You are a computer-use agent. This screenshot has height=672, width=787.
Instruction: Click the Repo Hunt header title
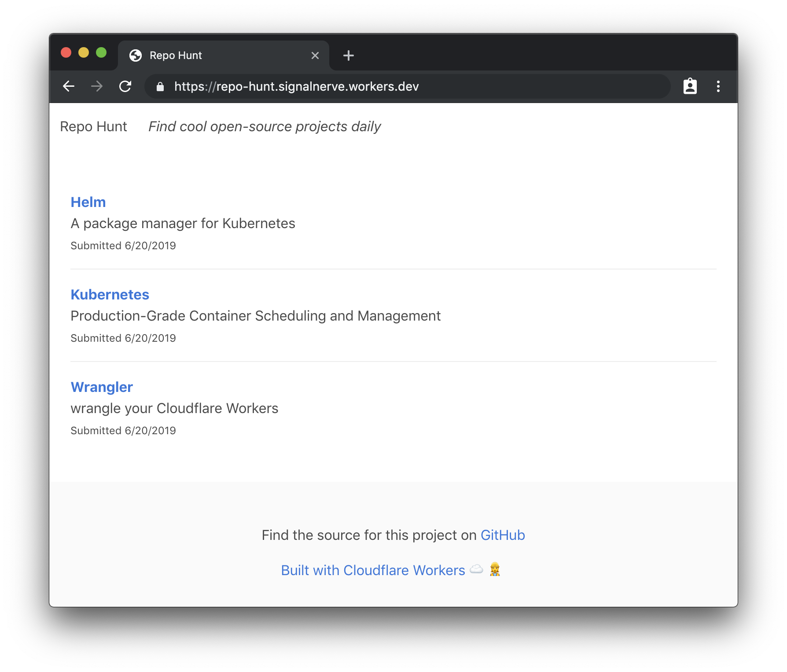coord(93,126)
